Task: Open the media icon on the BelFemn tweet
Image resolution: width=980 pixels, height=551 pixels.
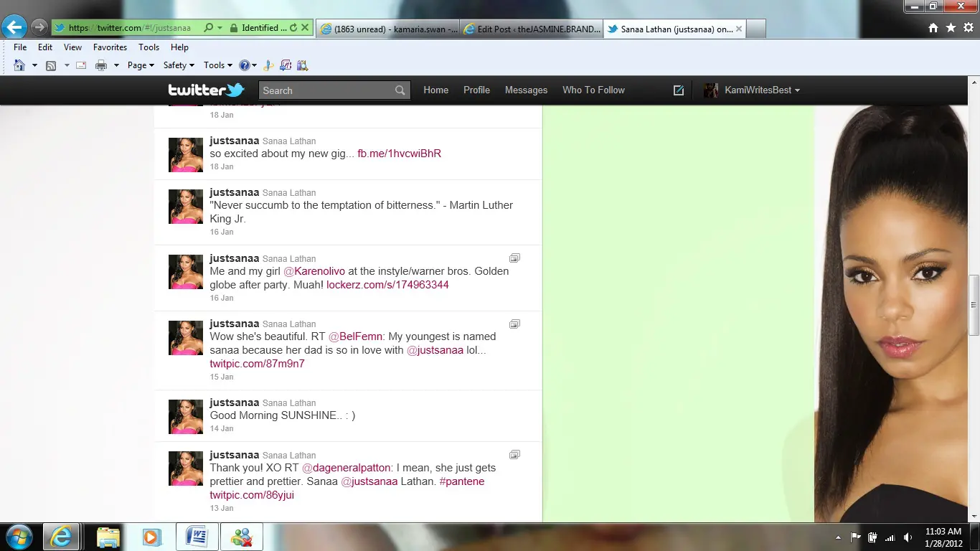Action: [514, 324]
